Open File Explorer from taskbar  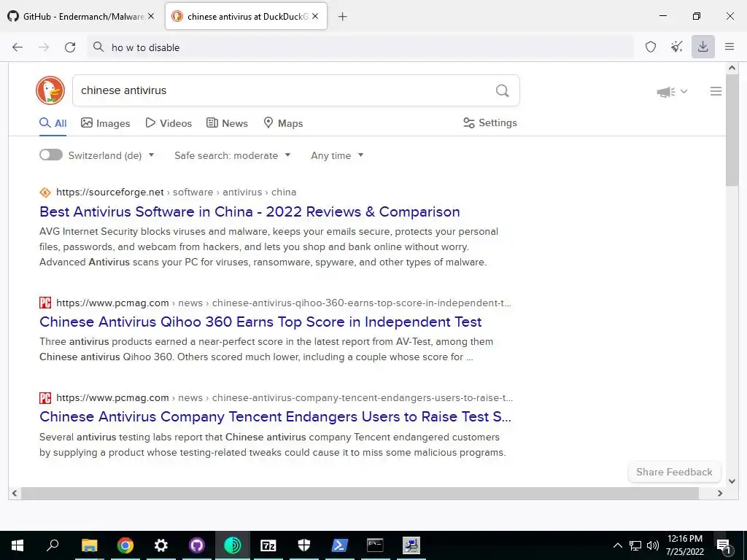(x=89, y=545)
